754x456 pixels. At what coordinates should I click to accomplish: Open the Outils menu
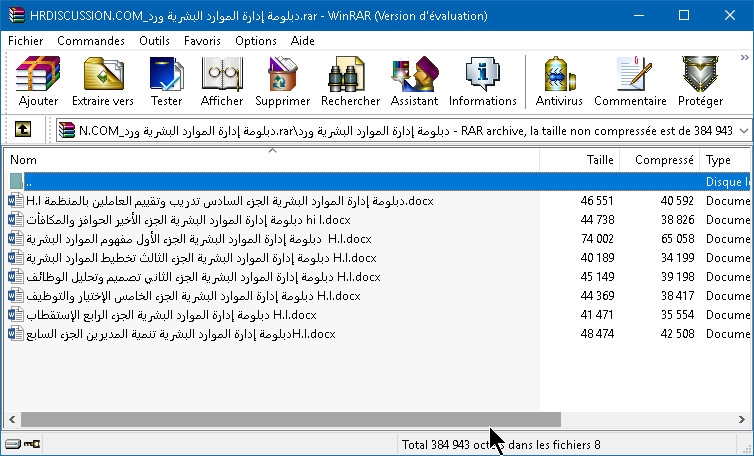point(154,41)
